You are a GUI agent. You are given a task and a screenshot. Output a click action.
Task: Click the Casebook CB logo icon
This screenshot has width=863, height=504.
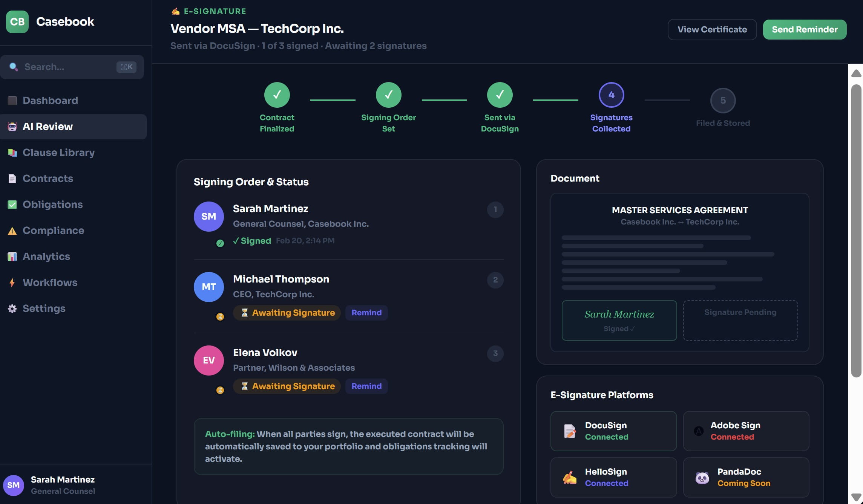click(17, 22)
